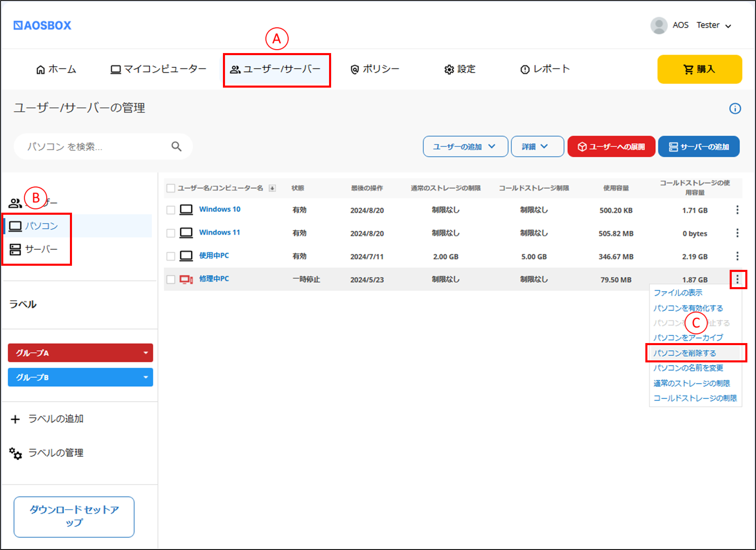
Task: Tick the select-all checkbox in the table header
Action: click(171, 188)
